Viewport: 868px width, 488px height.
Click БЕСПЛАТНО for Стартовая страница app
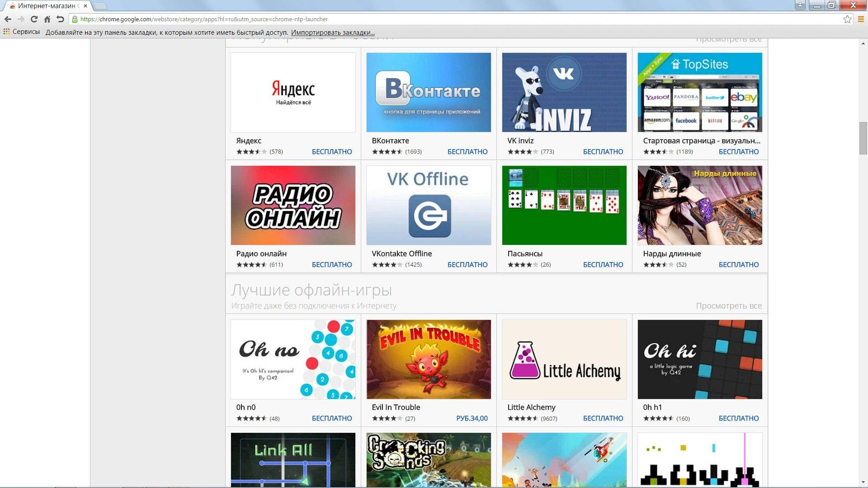[x=739, y=152]
